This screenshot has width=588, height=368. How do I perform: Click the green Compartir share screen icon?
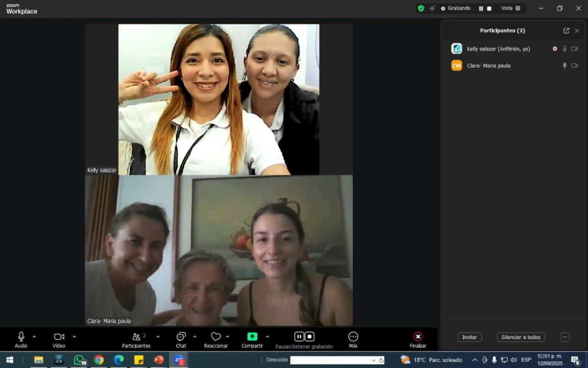[252, 337]
